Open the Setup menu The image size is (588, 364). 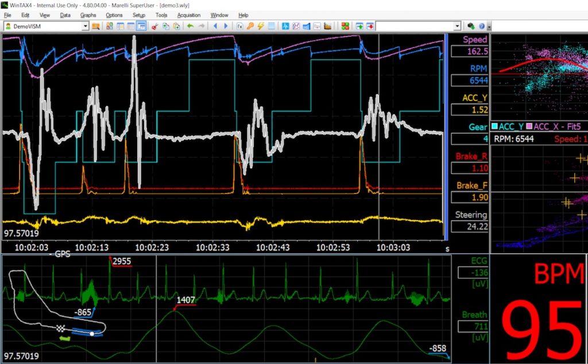point(139,15)
